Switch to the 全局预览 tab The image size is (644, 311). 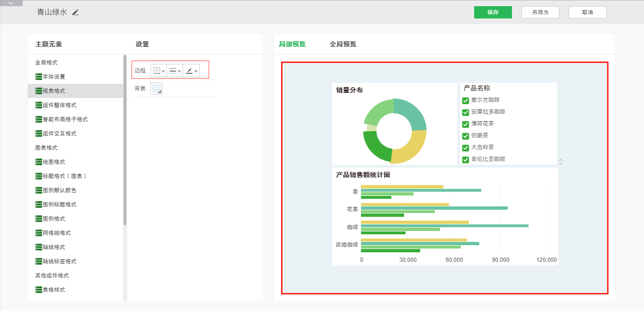point(343,44)
